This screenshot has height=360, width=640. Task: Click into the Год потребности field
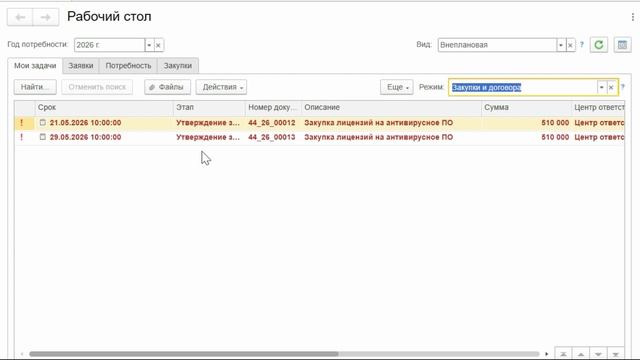(109, 45)
